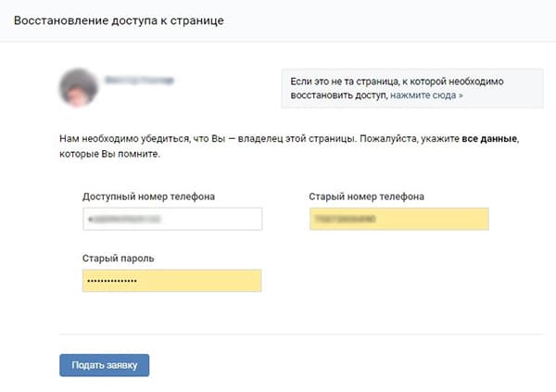
Task: Click the "Восстановление доступа к странице" header title
Action: [x=119, y=20]
